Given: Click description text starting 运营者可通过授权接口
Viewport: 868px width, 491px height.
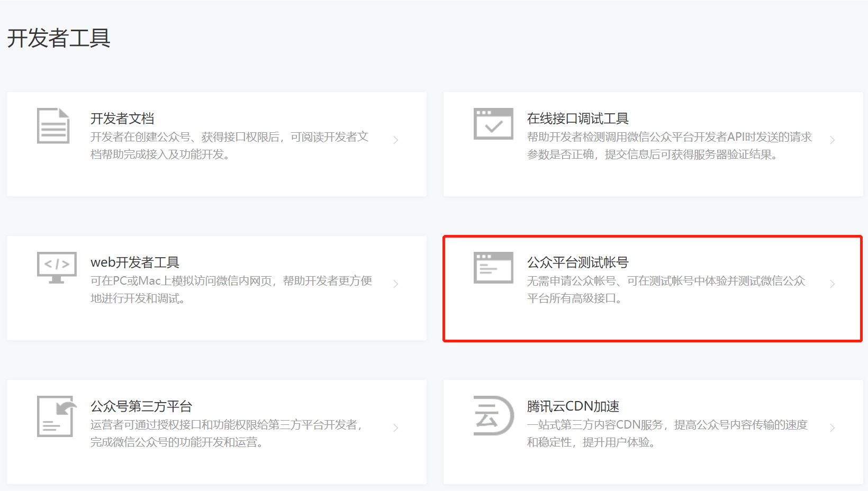Looking at the screenshot, I should click(x=227, y=433).
